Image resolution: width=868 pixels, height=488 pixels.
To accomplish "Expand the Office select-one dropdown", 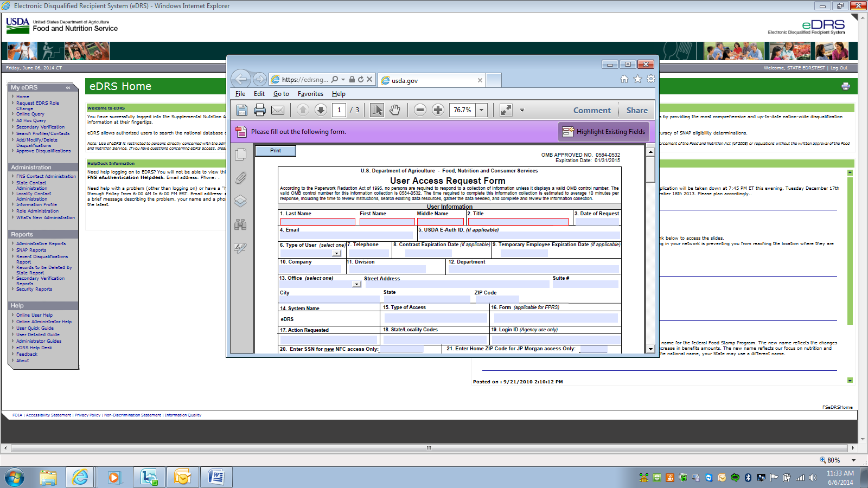I will point(356,284).
